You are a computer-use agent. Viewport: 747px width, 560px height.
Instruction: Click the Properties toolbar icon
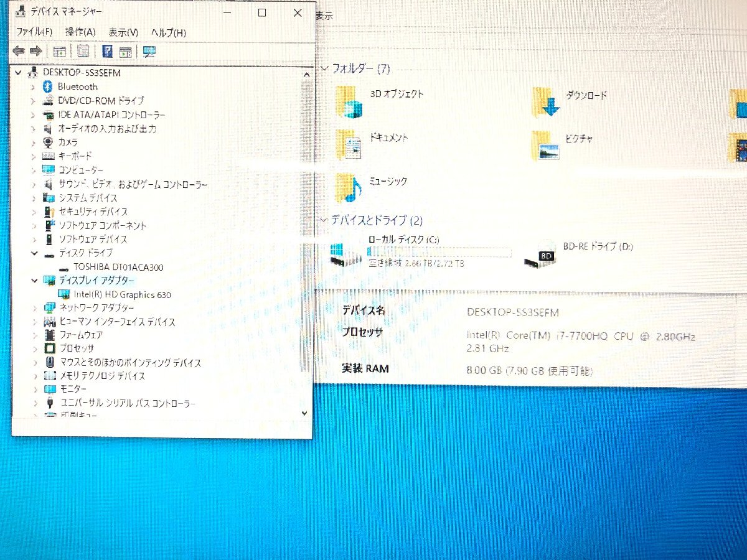pos(83,51)
